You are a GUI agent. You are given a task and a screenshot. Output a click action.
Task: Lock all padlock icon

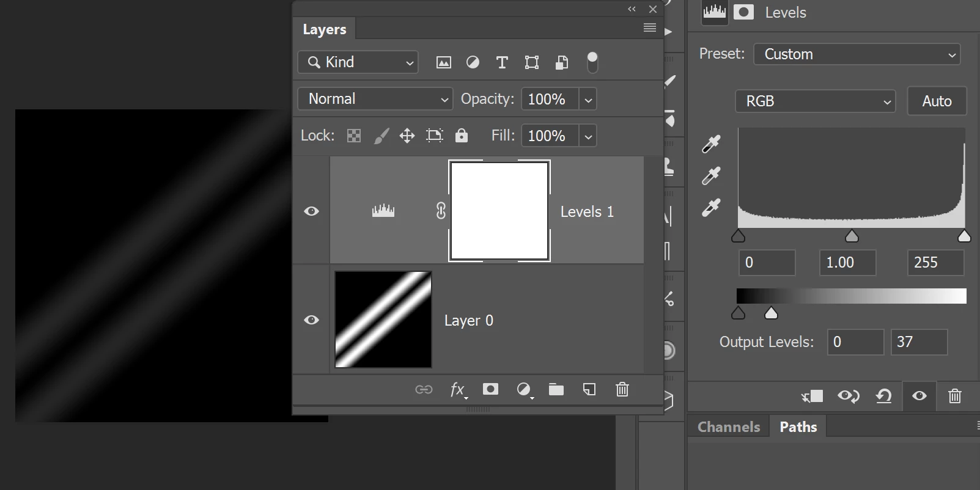462,135
